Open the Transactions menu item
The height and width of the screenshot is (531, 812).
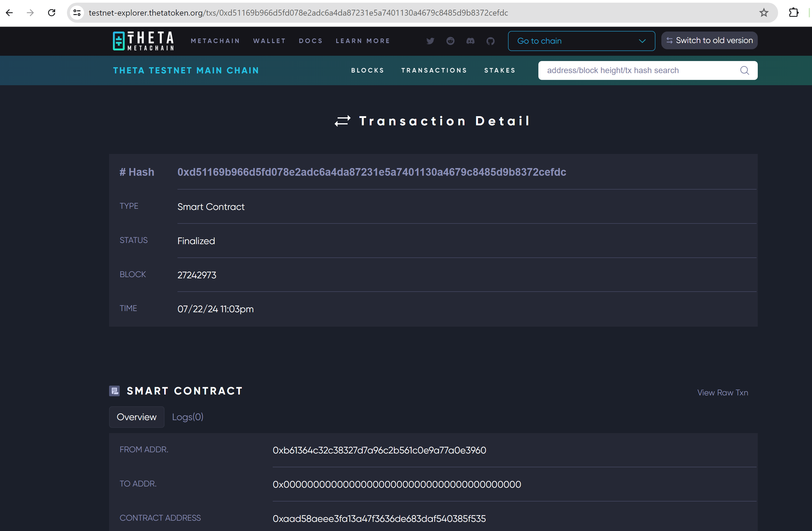point(434,70)
